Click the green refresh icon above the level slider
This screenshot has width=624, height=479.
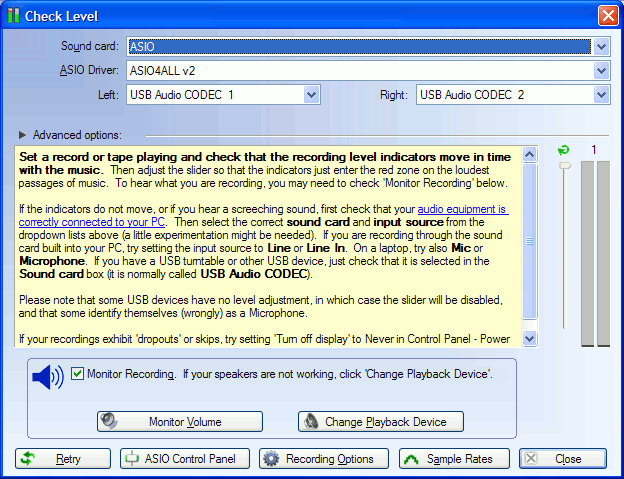coord(563,150)
